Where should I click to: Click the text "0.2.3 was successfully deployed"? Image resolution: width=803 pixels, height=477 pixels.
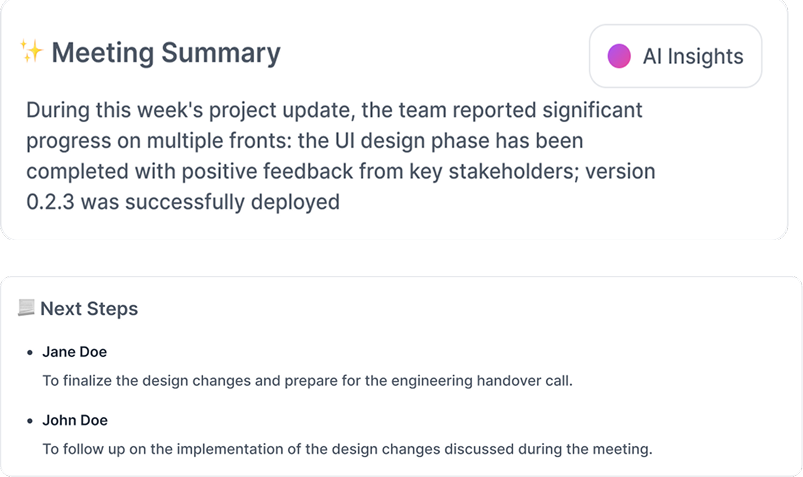tap(183, 202)
